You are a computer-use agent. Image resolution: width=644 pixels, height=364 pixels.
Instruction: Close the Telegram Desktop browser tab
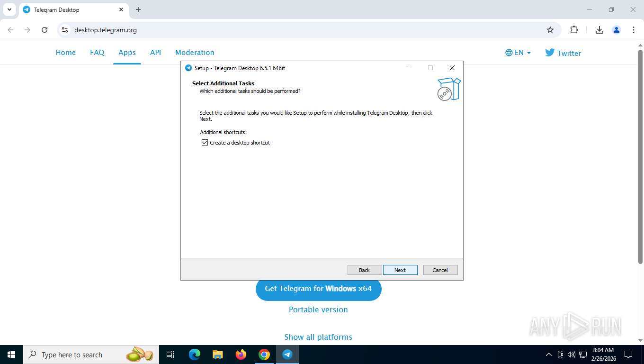pos(121,9)
